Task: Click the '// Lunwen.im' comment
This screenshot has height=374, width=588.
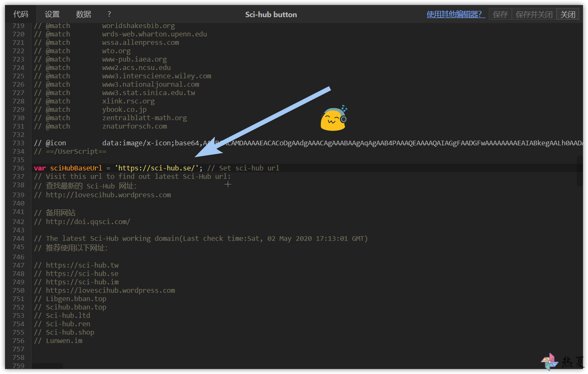Action: click(x=58, y=340)
